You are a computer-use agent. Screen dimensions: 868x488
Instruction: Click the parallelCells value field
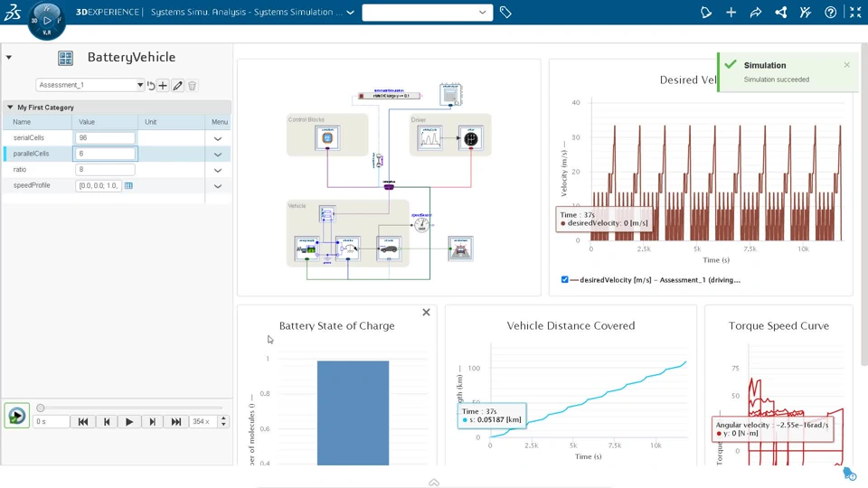point(105,154)
